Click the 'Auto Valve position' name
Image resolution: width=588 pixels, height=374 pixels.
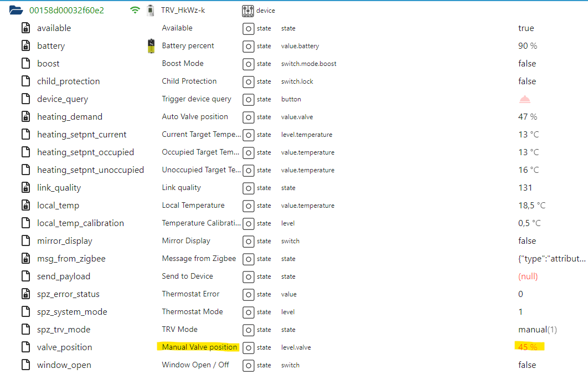coord(195,117)
